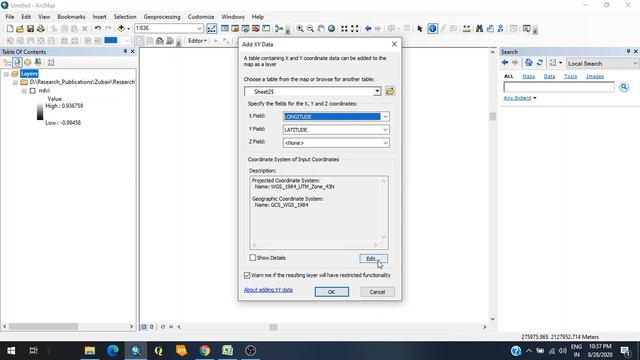This screenshot has height=360, width=640.
Task: Uncheck the restricted functionality warning checkbox
Action: click(247, 276)
